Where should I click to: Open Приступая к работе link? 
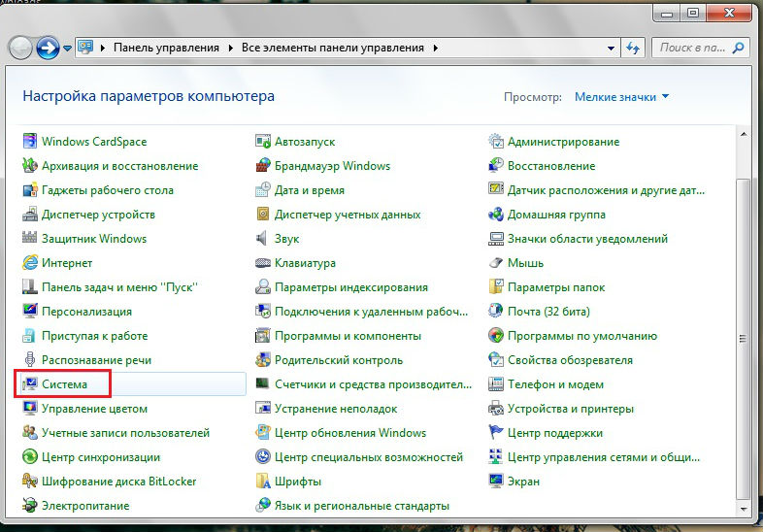pos(94,336)
